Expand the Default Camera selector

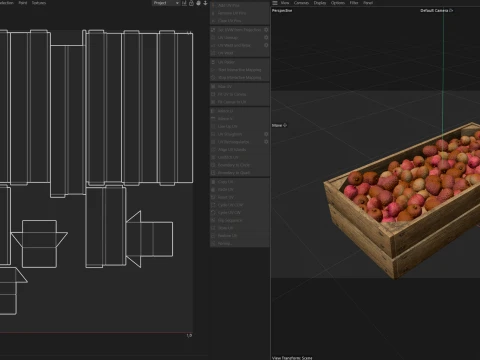point(436,10)
